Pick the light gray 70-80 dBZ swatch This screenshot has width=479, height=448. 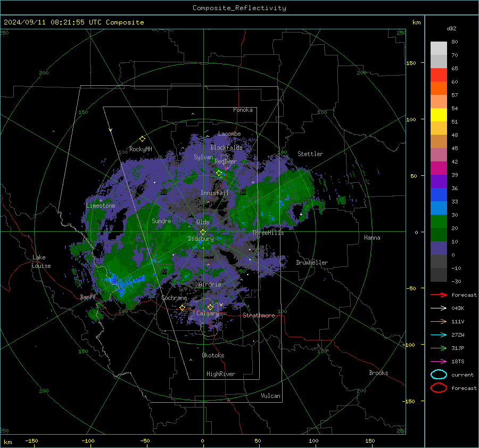click(439, 48)
